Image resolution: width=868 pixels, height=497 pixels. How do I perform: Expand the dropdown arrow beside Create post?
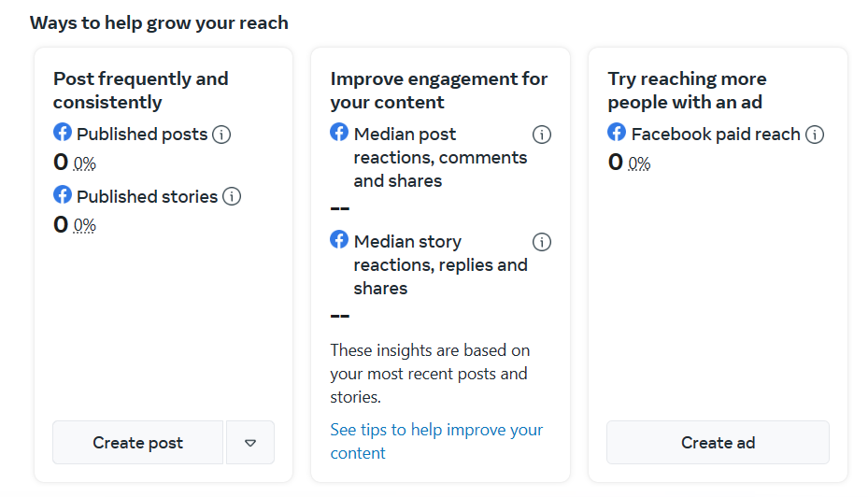pyautogui.click(x=250, y=443)
